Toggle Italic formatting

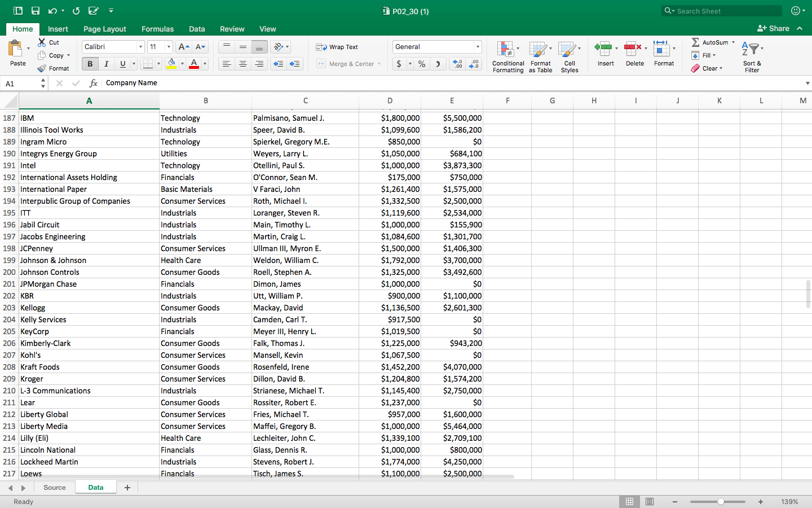[106, 64]
